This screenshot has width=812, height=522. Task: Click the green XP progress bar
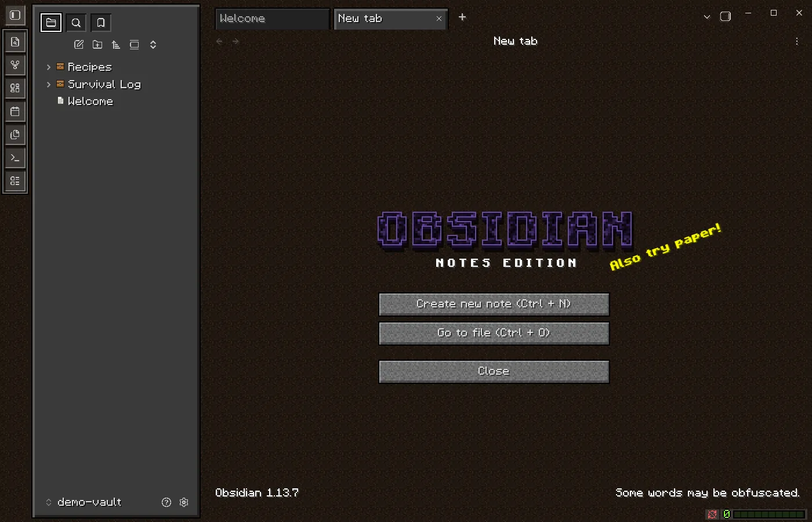coord(770,514)
